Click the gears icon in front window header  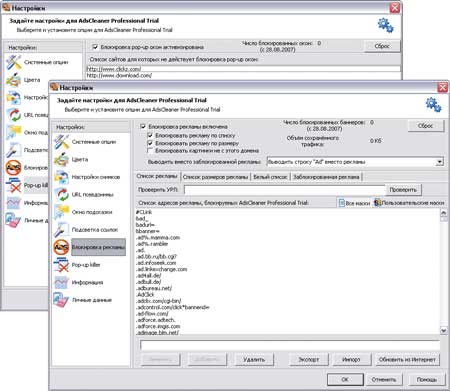click(433, 105)
